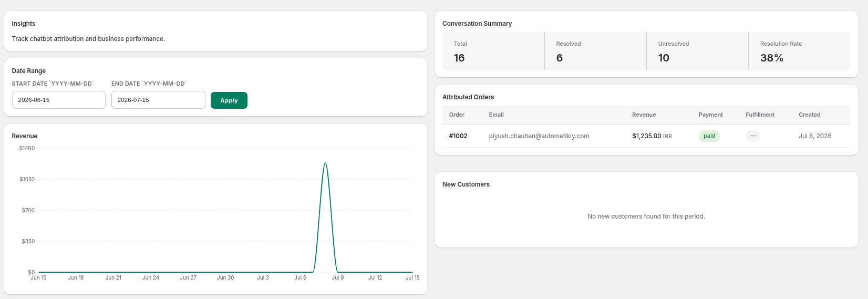The height and width of the screenshot is (299, 868).
Task: Click the Jun 21 axis label
Action: click(113, 277)
